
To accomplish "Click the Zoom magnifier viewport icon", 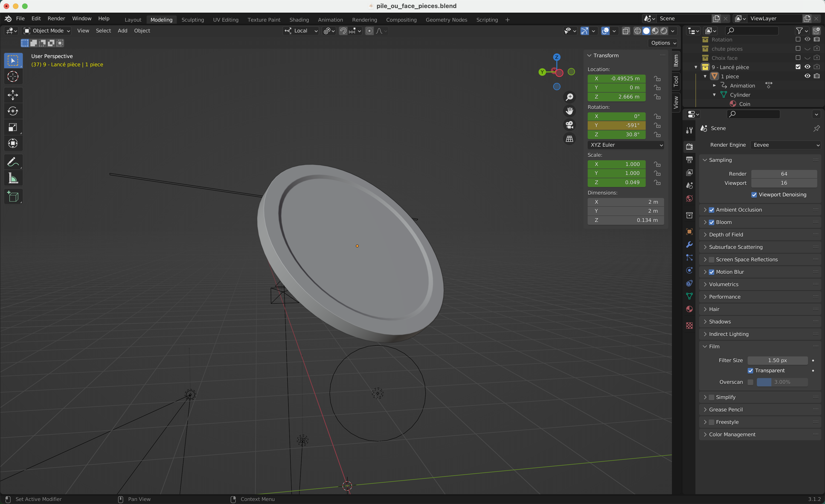I will click(569, 97).
